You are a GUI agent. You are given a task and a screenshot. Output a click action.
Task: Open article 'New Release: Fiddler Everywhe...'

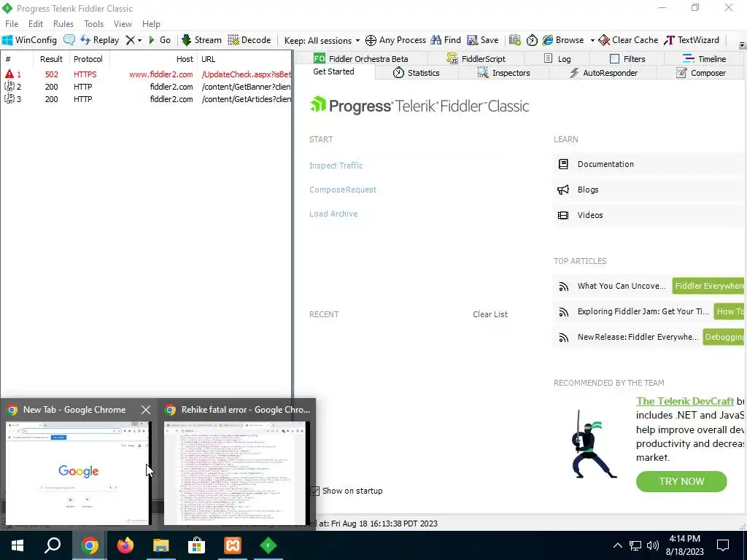(x=638, y=337)
